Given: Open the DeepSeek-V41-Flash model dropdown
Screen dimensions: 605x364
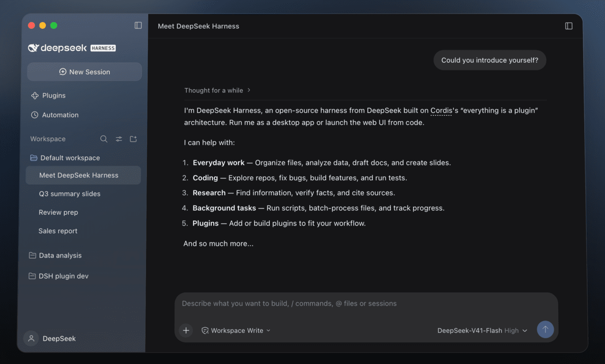Looking at the screenshot, I should click(x=482, y=330).
